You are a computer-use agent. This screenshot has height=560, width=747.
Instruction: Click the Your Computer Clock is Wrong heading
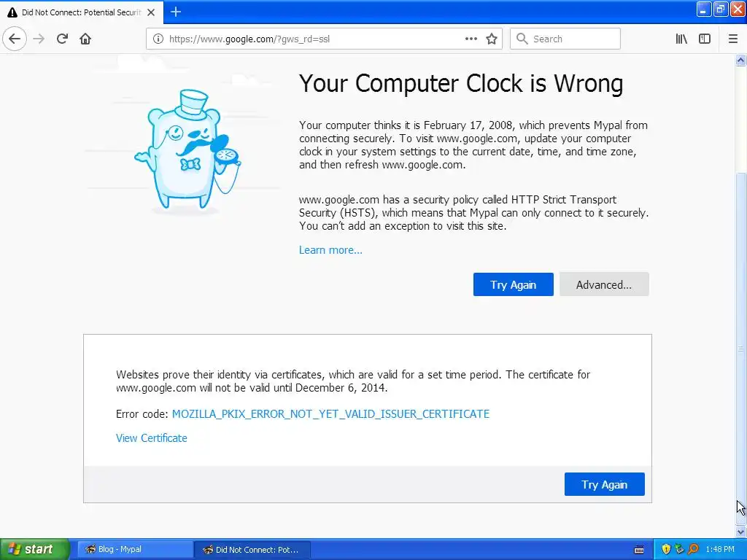461,84
